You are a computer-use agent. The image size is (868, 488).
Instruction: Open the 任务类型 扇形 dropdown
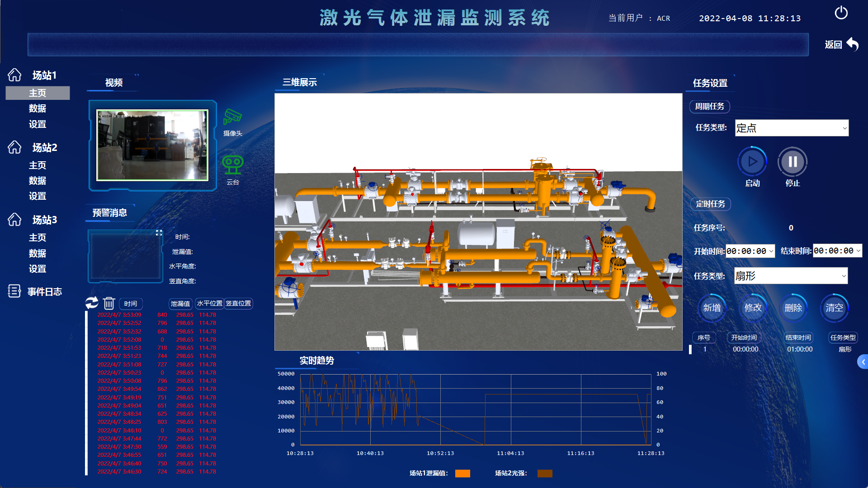pos(791,276)
